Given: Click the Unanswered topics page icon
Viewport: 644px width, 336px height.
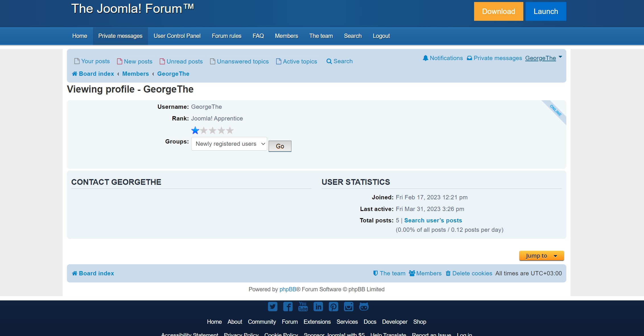Looking at the screenshot, I should [x=213, y=61].
